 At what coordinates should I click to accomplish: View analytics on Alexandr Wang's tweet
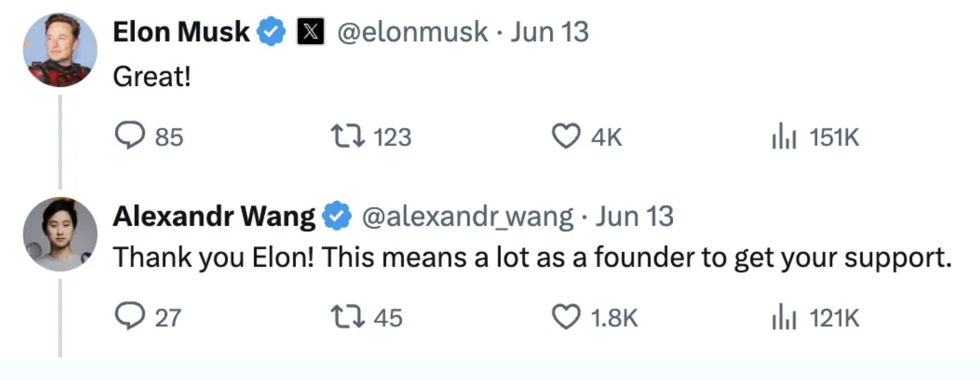[783, 317]
